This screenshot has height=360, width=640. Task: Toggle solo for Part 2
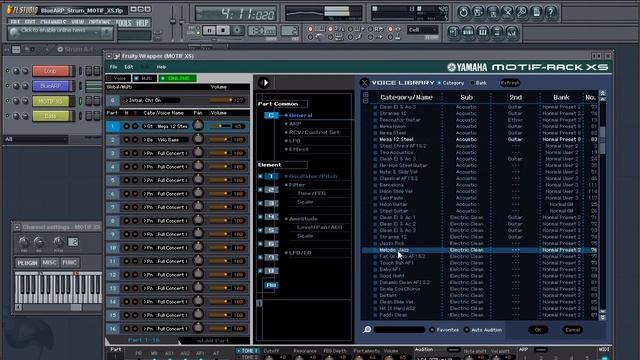pos(135,140)
